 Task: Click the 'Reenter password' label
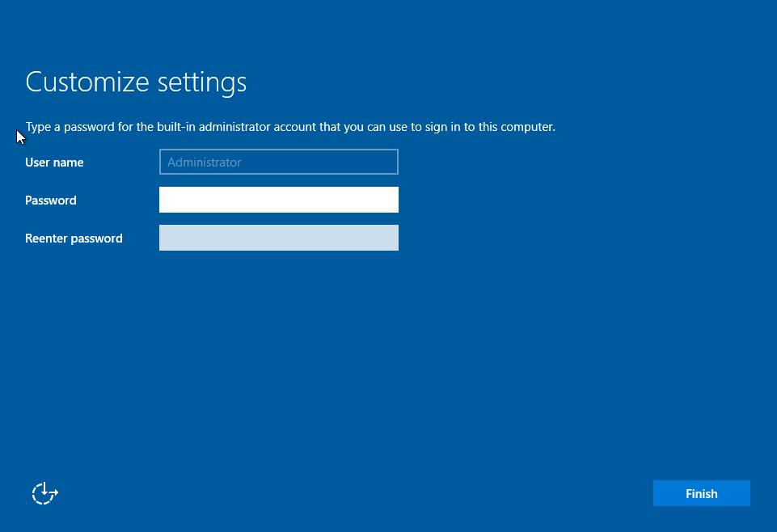[x=74, y=239]
